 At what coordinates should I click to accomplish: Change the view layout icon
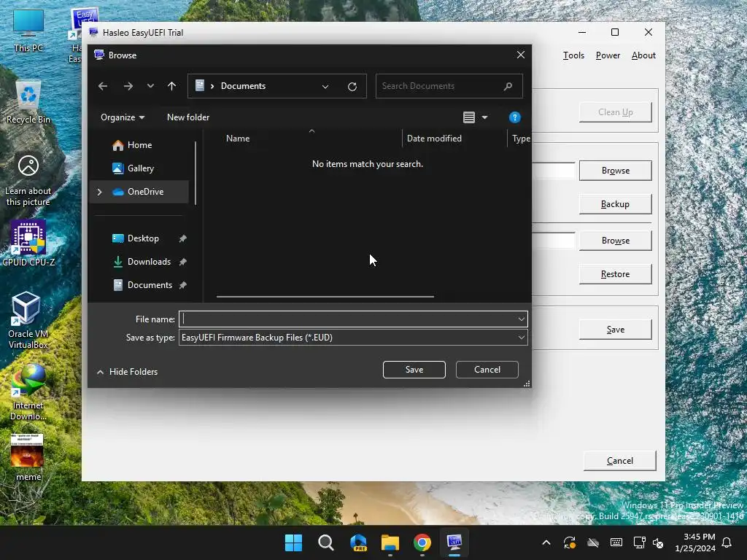coord(469,117)
